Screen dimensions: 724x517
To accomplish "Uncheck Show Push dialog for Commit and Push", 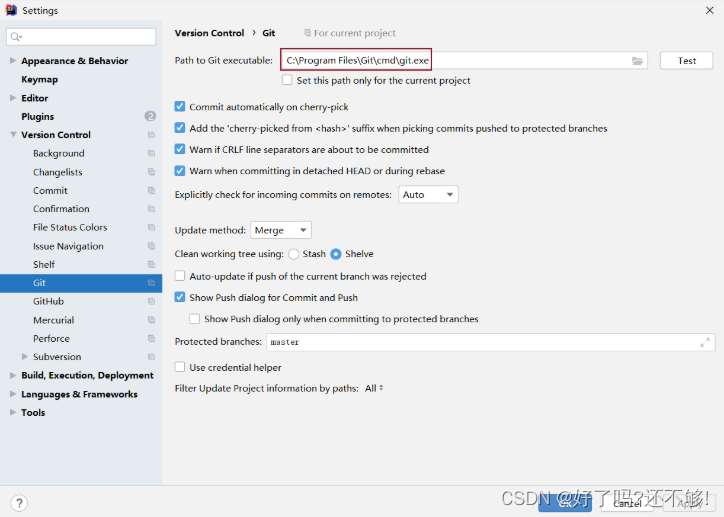I will point(180,297).
